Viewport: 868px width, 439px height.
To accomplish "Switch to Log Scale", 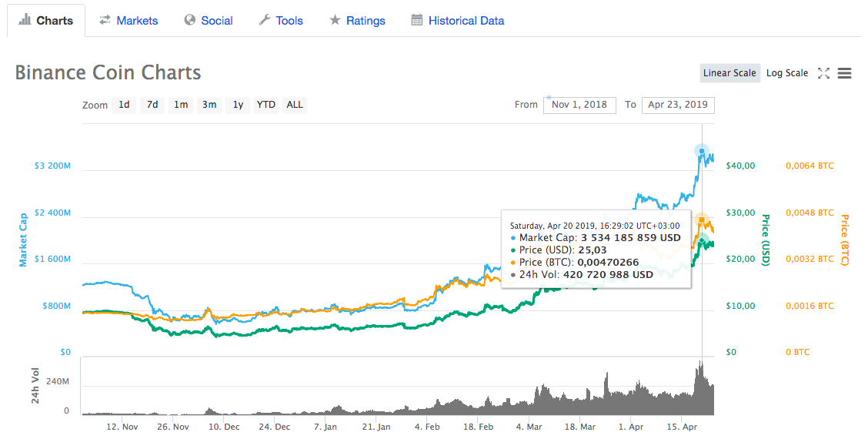I will click(787, 73).
